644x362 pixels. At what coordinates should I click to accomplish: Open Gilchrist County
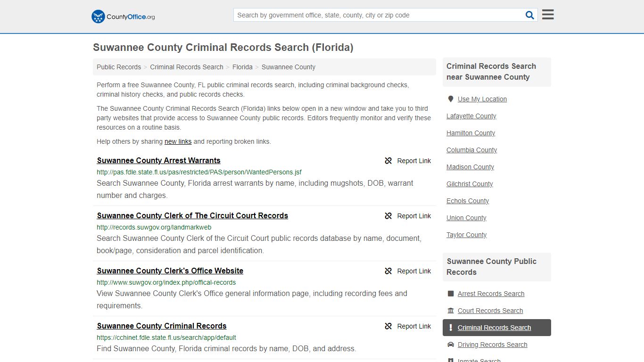tap(470, 184)
